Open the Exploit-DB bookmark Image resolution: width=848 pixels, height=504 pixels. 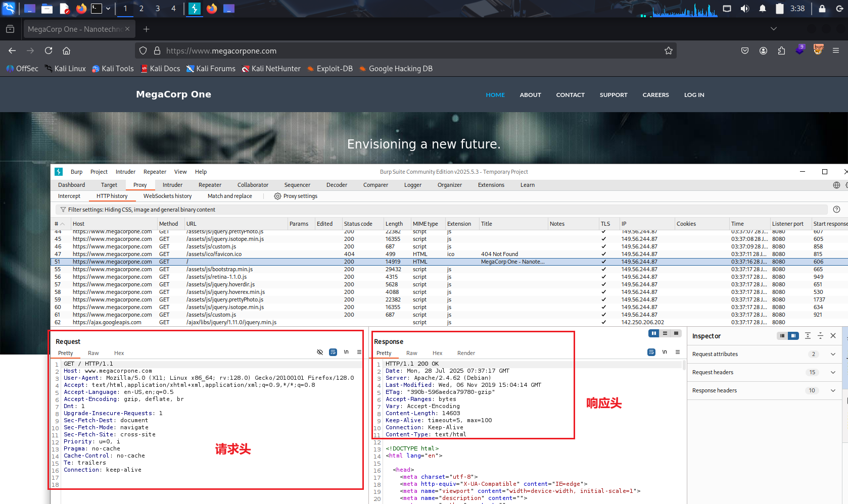pyautogui.click(x=329, y=69)
